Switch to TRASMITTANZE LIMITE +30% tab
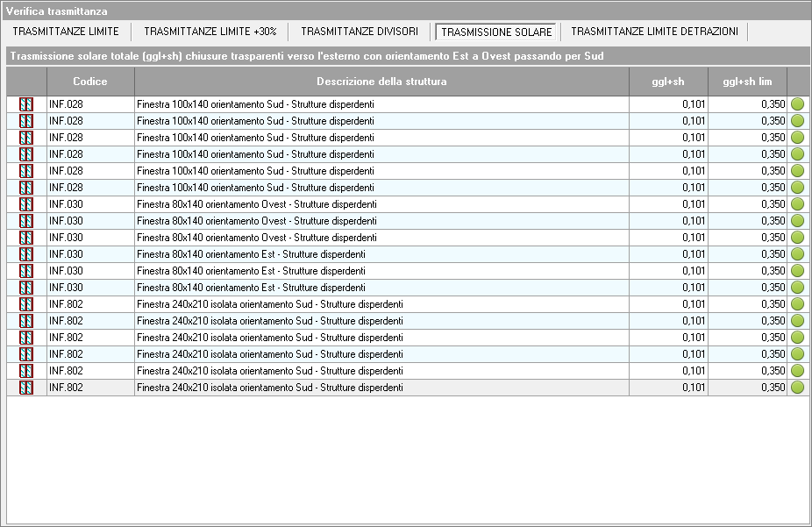The image size is (812, 527). [x=210, y=32]
